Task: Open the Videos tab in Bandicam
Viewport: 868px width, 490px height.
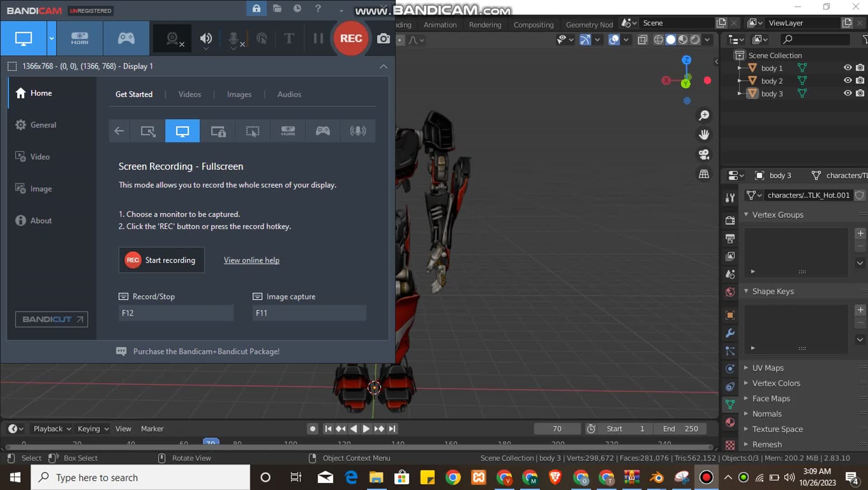Action: [189, 94]
